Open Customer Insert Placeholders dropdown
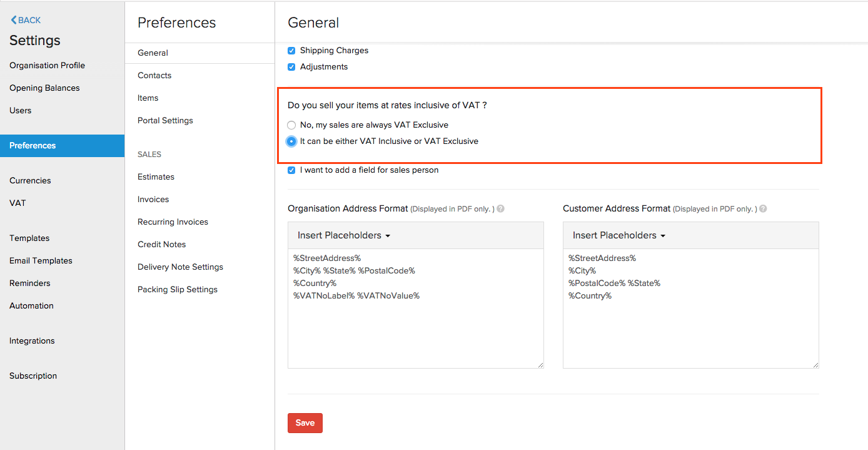Screen dimensions: 868x450 click(x=619, y=235)
